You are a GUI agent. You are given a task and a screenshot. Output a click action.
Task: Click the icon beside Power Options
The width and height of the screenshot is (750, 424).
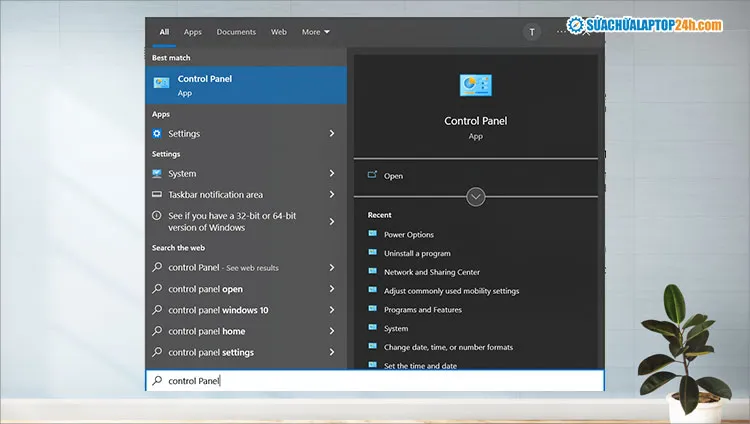(373, 234)
